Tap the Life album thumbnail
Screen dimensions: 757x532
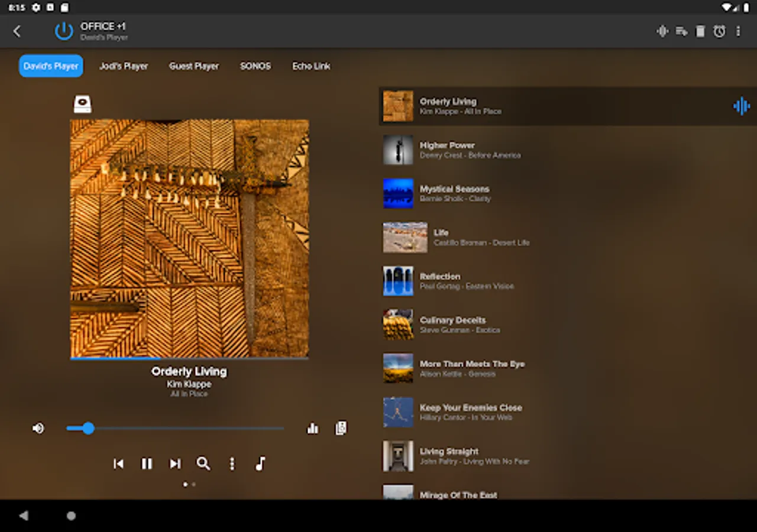coord(405,238)
